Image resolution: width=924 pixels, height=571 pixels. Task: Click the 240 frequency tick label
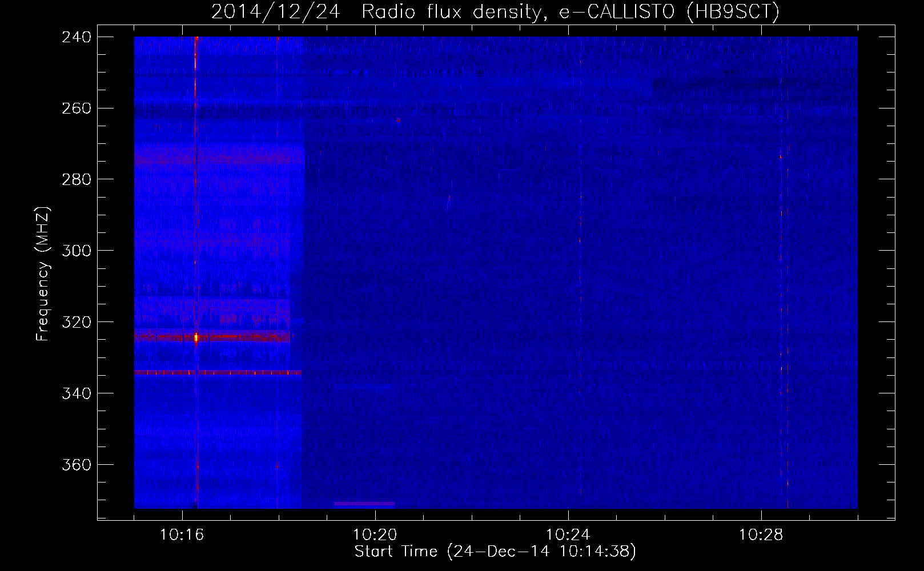[x=76, y=37]
